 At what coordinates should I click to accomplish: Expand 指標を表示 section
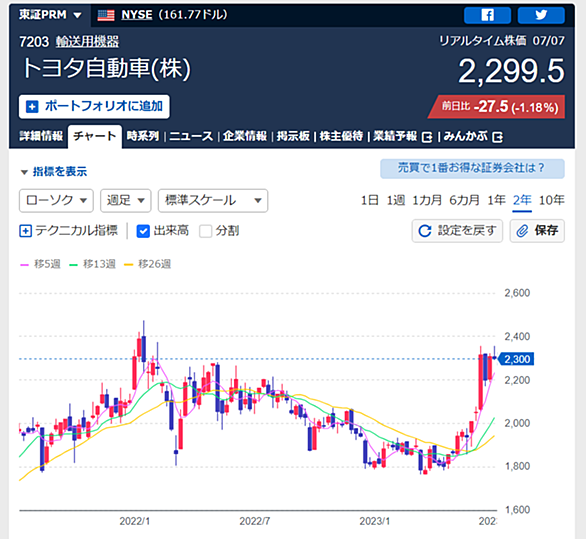pyautogui.click(x=54, y=172)
